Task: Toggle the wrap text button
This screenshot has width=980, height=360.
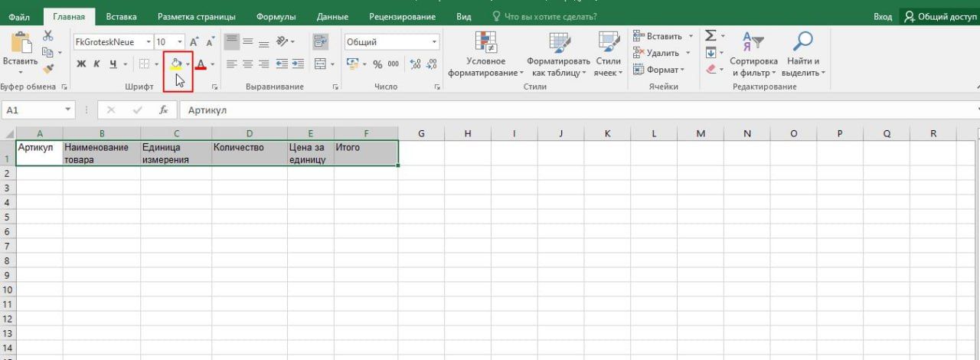Action: pos(321,42)
